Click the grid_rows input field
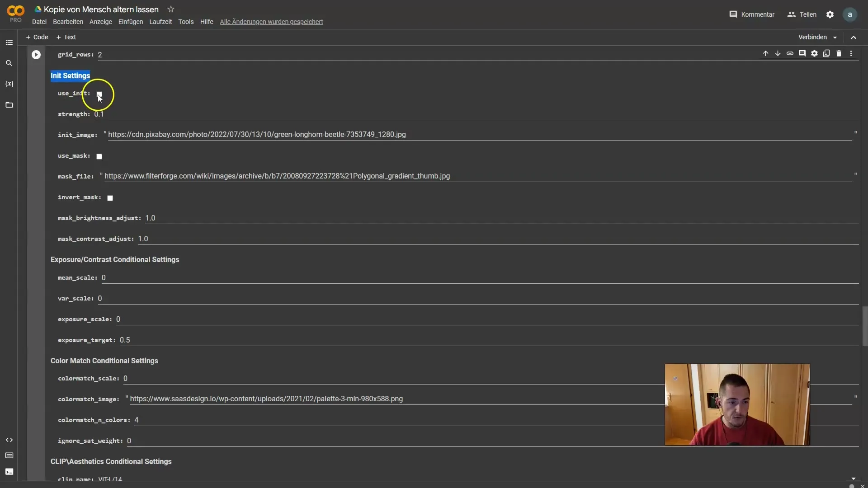 point(478,55)
